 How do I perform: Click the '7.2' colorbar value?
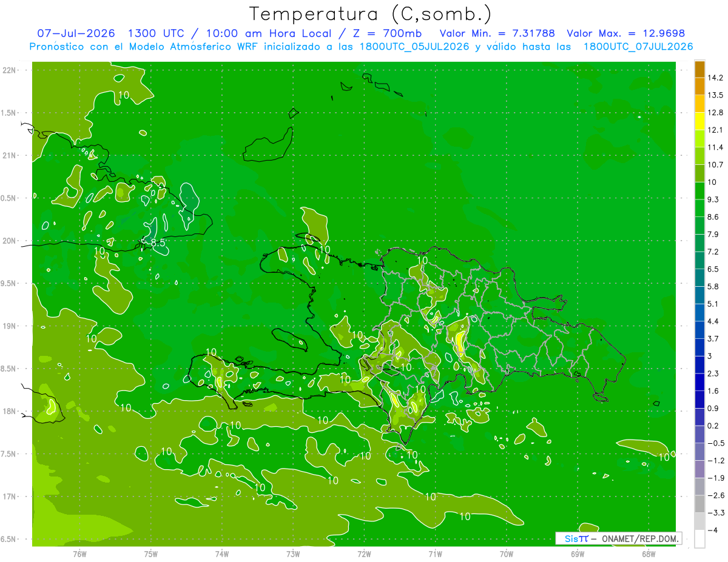713,252
